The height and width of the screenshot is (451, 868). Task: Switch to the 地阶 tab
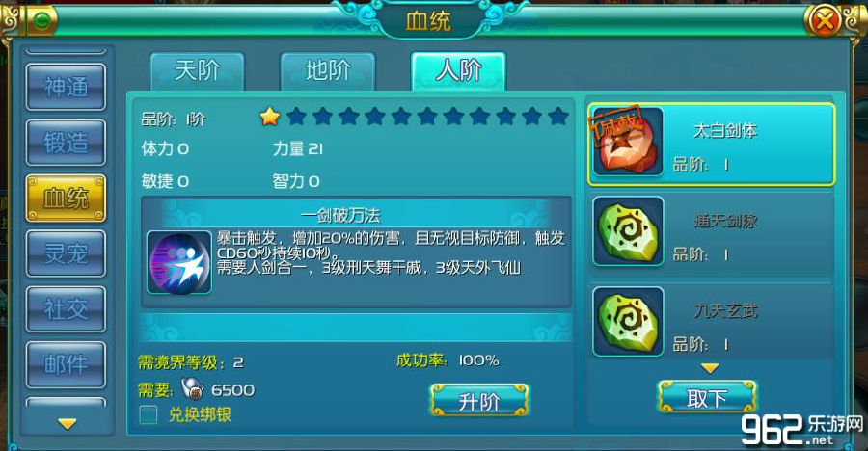[328, 71]
